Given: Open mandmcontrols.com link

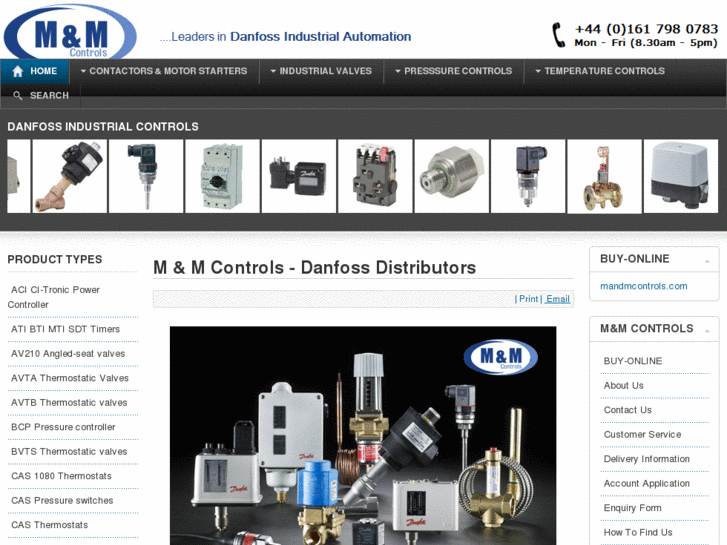Looking at the screenshot, I should 644,286.
